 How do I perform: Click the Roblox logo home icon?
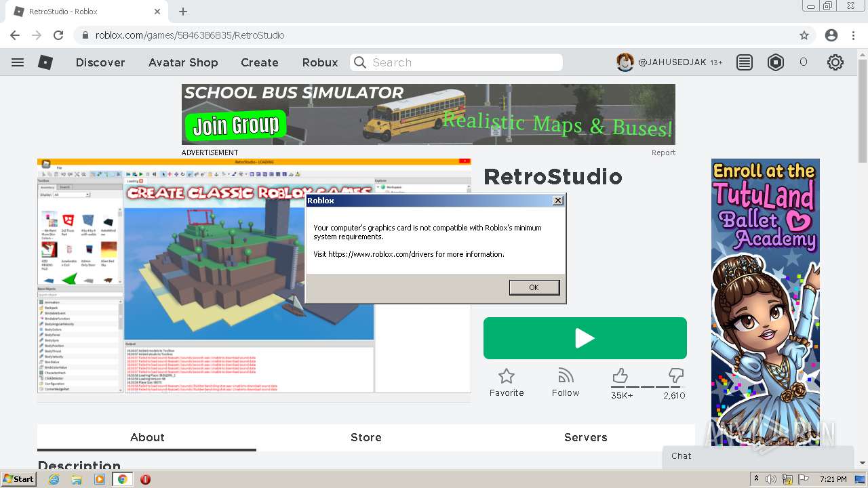[45, 62]
